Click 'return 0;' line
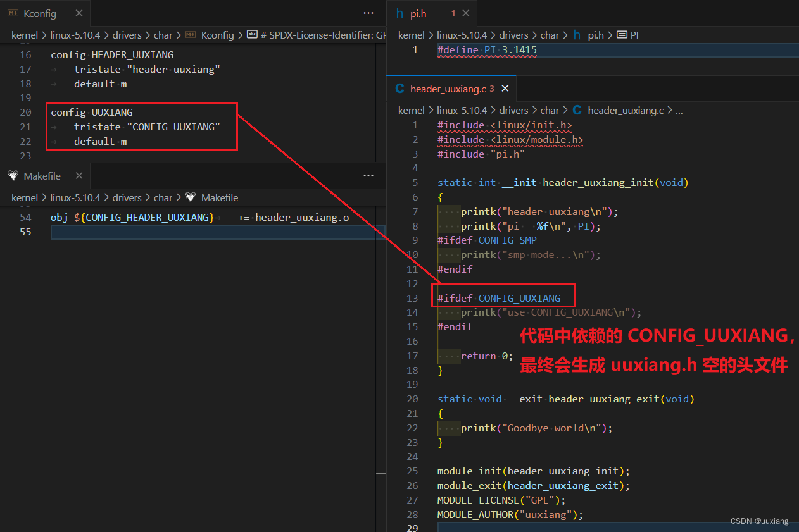 tap(487, 356)
